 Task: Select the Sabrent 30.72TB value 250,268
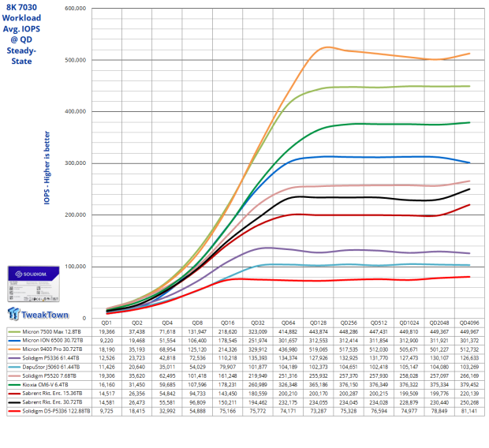[x=469, y=402]
